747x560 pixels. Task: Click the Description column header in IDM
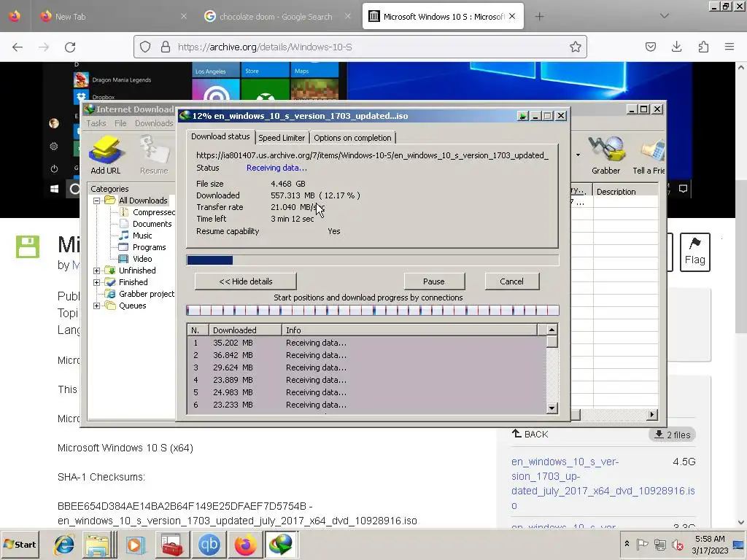click(x=625, y=192)
